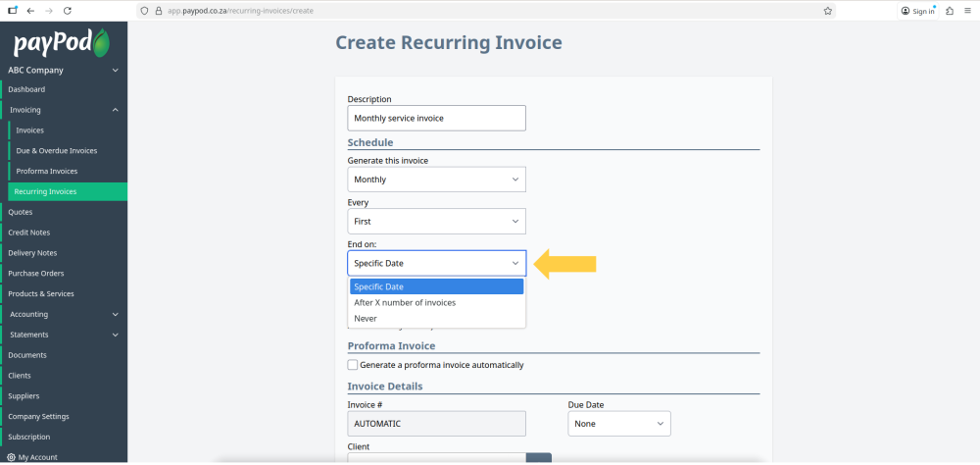The image size is (980, 465).
Task: Choose Specific Date option in list
Action: pos(436,286)
